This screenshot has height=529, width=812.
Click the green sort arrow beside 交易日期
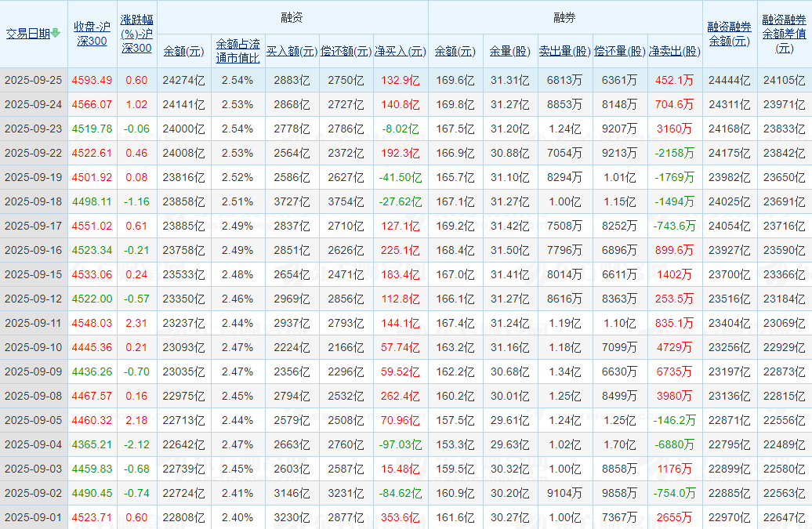pos(56,33)
